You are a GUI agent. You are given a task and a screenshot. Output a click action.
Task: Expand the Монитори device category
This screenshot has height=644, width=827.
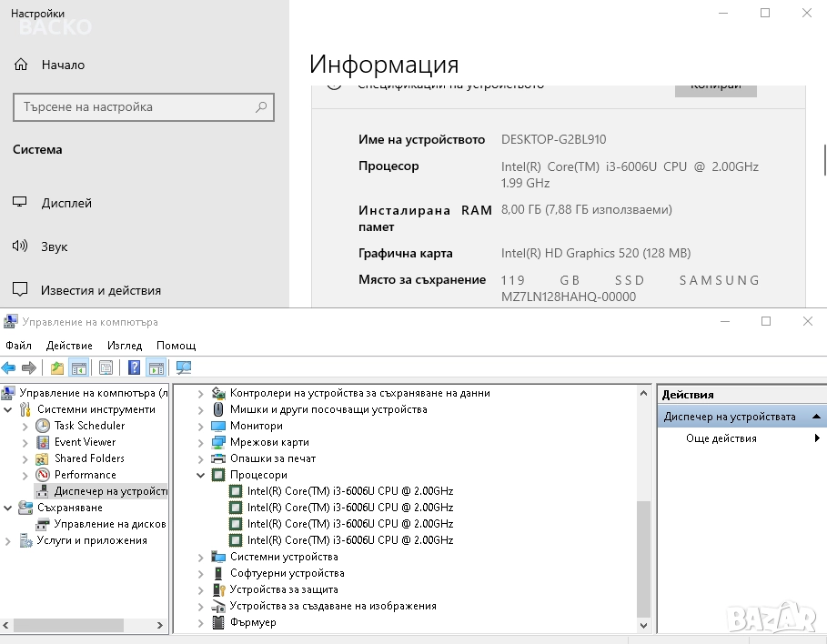tap(201, 426)
